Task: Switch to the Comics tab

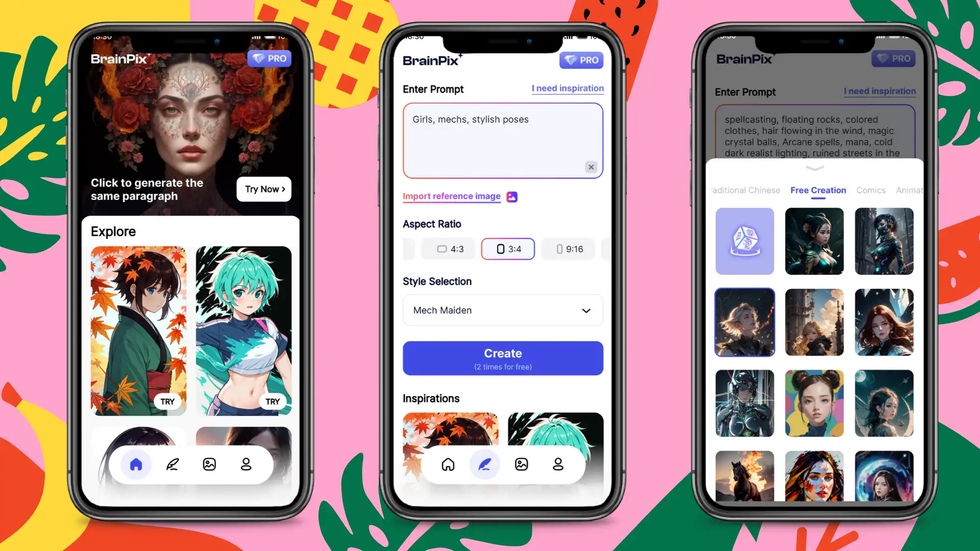Action: pyautogui.click(x=871, y=190)
